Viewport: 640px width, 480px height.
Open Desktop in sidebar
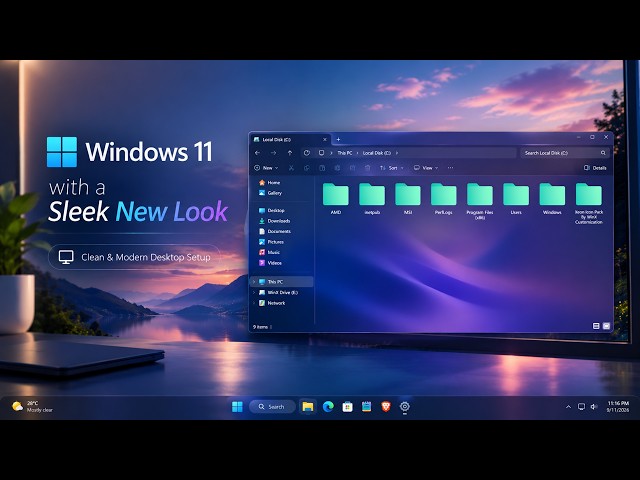click(x=271, y=210)
